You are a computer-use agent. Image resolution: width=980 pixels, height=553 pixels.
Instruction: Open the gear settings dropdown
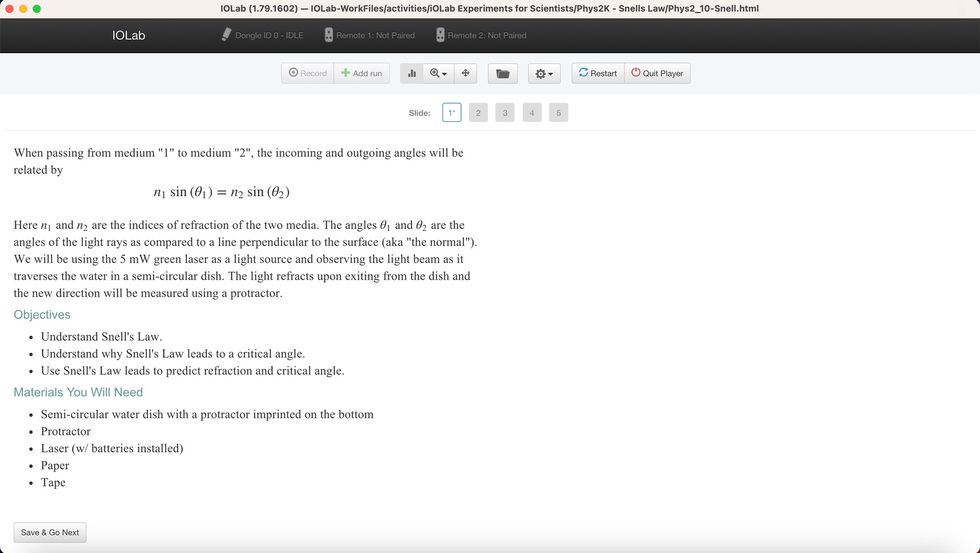[544, 73]
